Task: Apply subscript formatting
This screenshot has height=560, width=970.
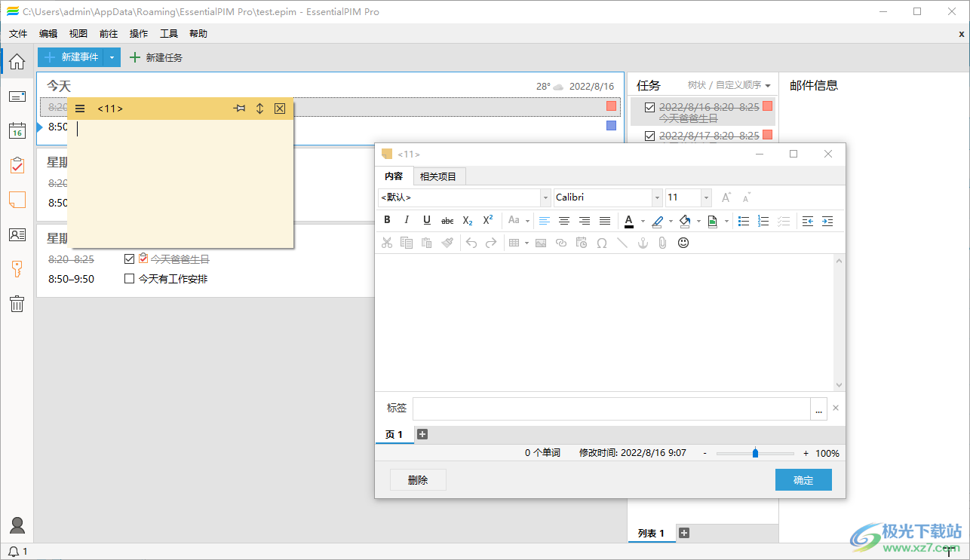Action: 468,220
